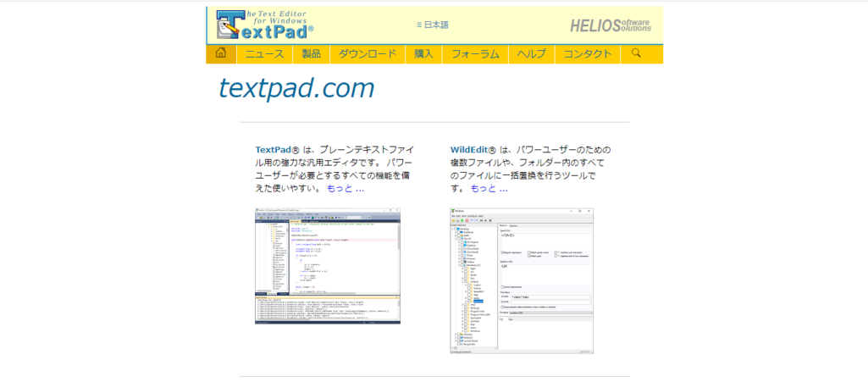Open the 製品 menu item
The width and height of the screenshot is (868, 382).
(311, 53)
